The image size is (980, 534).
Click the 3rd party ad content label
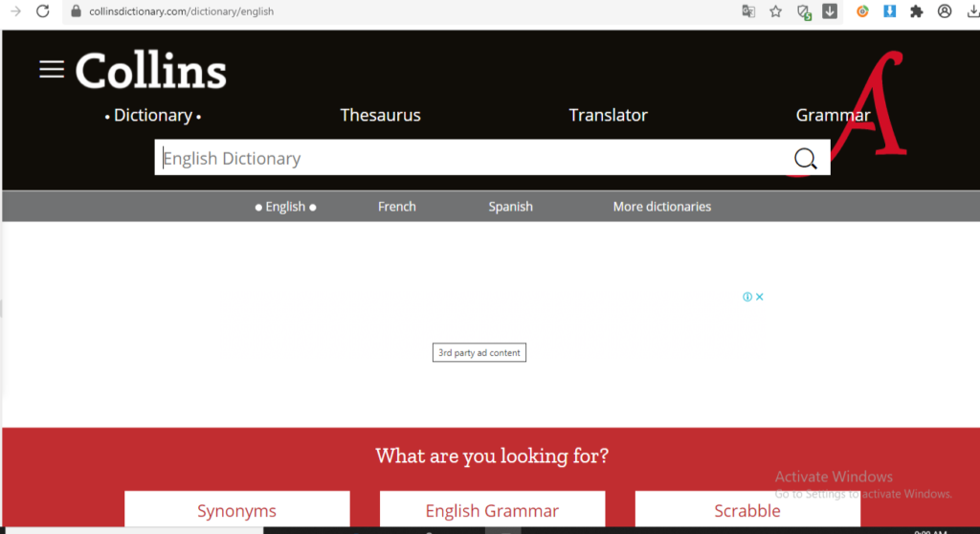coord(479,353)
